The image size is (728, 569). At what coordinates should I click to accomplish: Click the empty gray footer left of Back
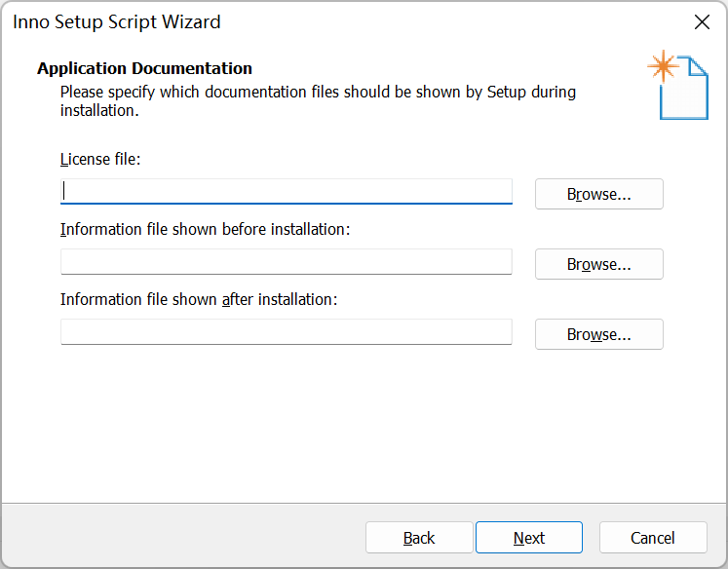tap(175, 536)
